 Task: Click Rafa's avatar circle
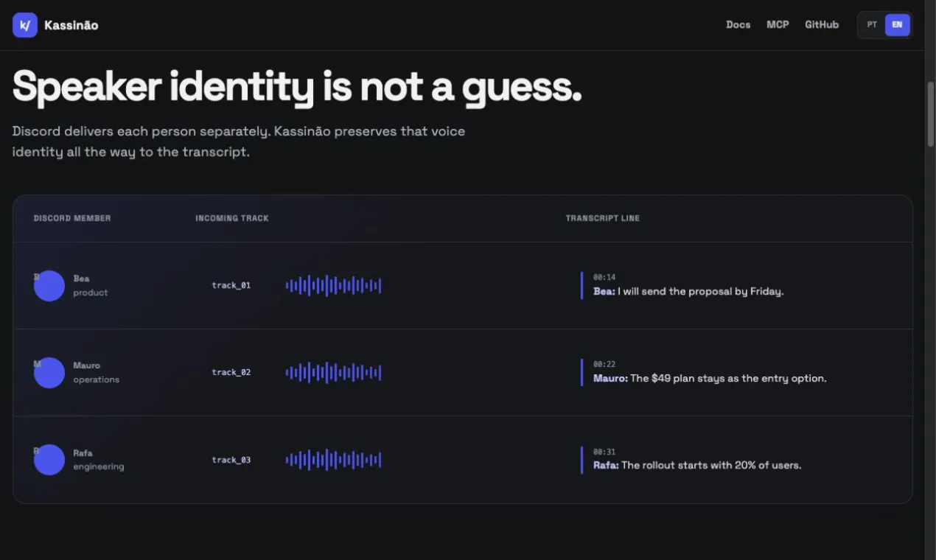49,460
